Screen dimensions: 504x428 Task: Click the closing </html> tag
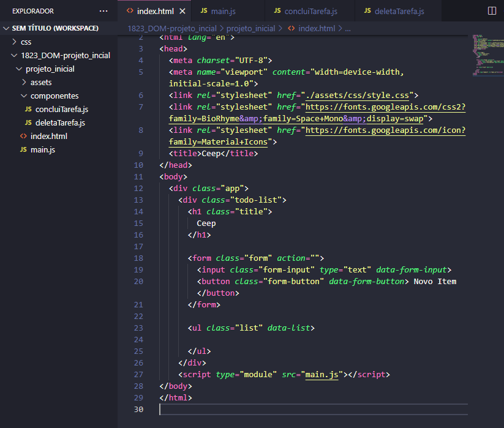tap(176, 398)
